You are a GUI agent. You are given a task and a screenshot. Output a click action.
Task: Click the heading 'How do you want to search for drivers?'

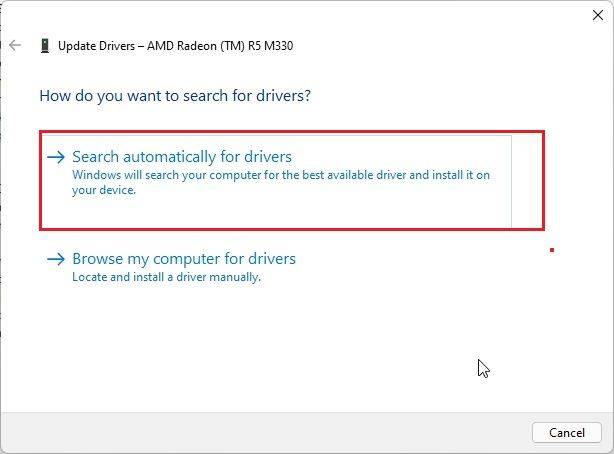175,96
